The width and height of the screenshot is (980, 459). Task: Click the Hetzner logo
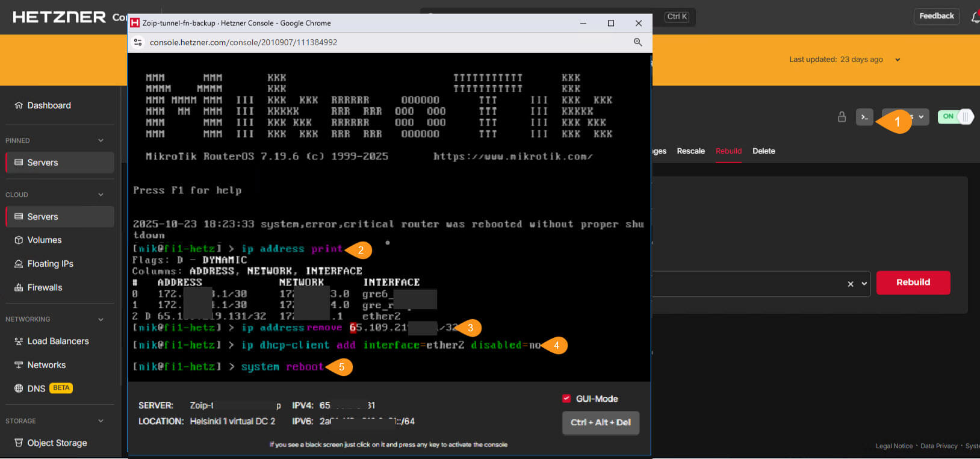pos(59,17)
